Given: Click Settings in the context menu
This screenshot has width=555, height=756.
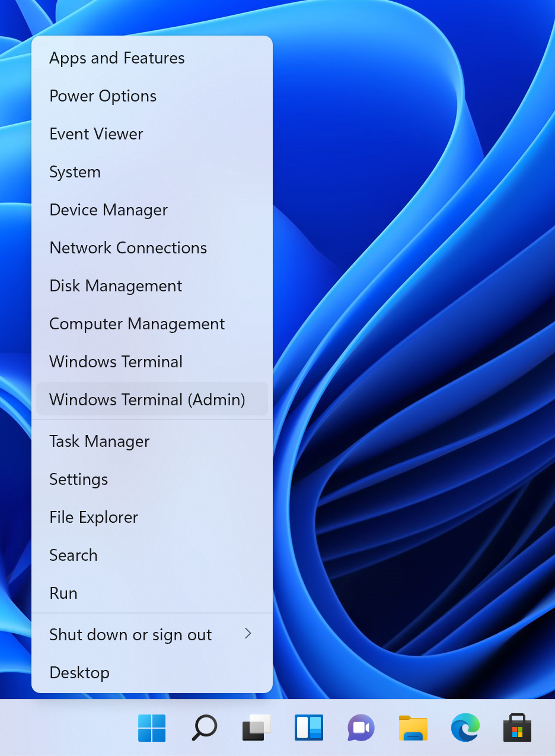Looking at the screenshot, I should click(x=78, y=479).
